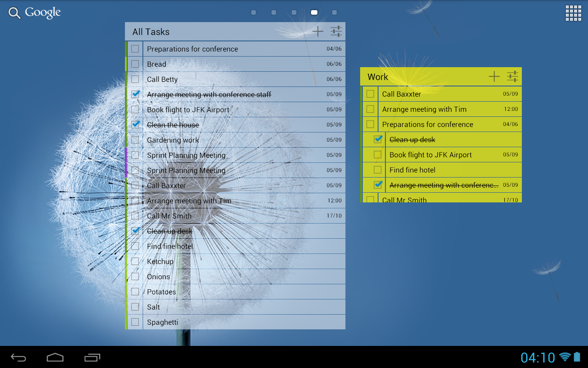The height and width of the screenshot is (368, 588).
Task: Tap the plus icon in All Tasks widget
Action: point(318,31)
